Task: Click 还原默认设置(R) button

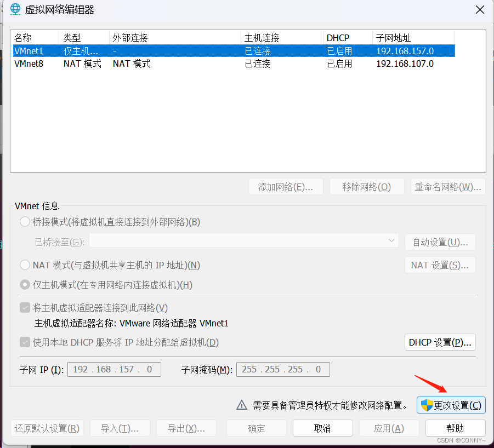Action: (x=47, y=428)
